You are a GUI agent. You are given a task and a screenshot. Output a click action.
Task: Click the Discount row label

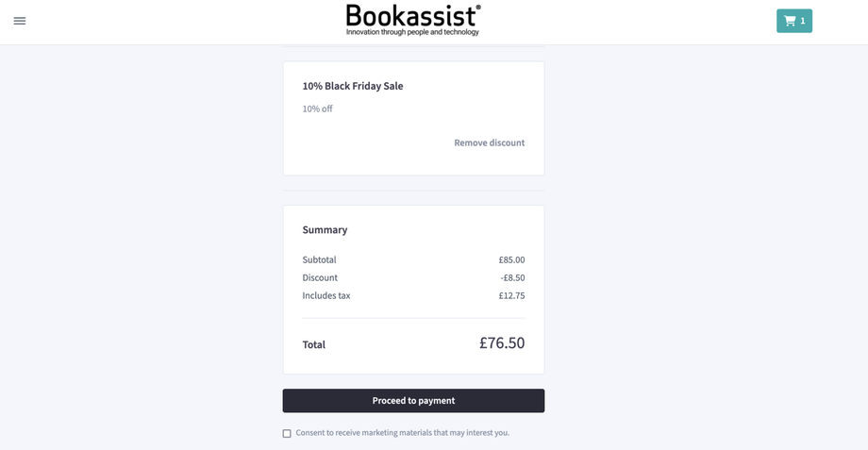tap(320, 277)
